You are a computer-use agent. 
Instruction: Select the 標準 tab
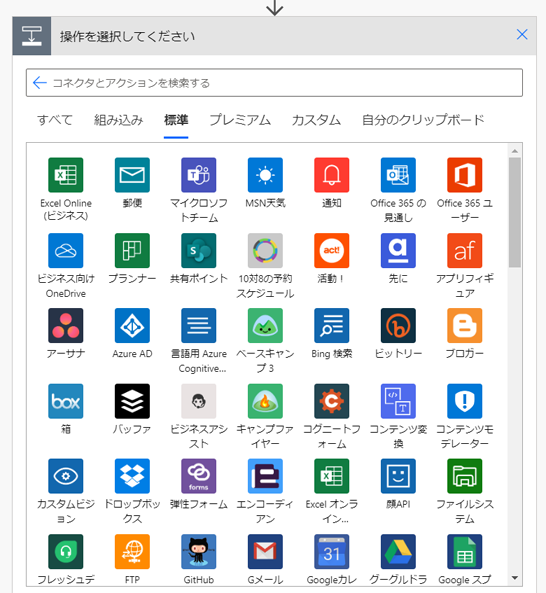pyautogui.click(x=176, y=120)
